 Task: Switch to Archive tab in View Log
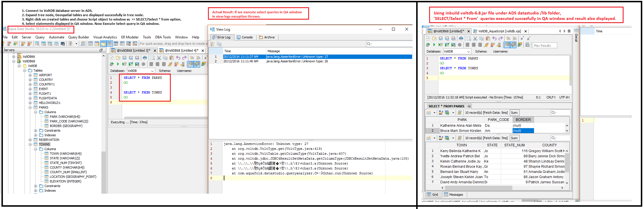[x=267, y=37]
